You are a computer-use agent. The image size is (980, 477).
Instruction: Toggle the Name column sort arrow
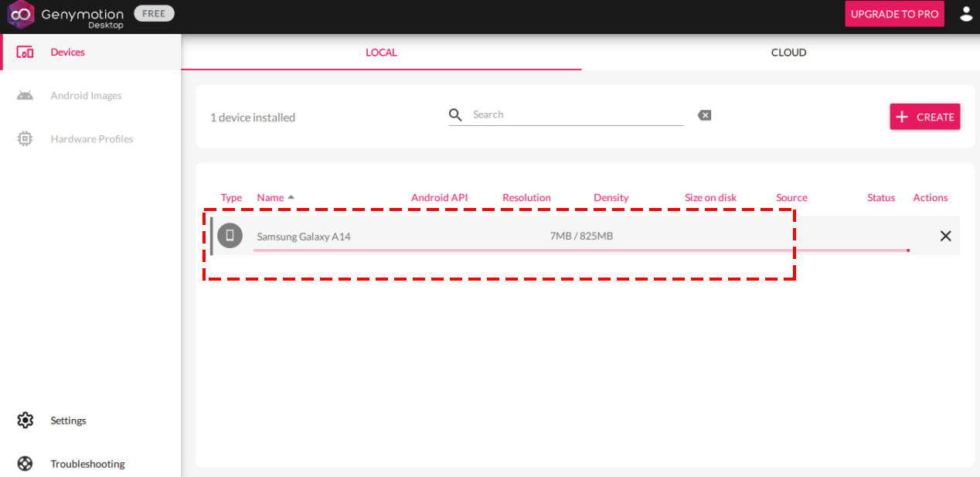[291, 197]
